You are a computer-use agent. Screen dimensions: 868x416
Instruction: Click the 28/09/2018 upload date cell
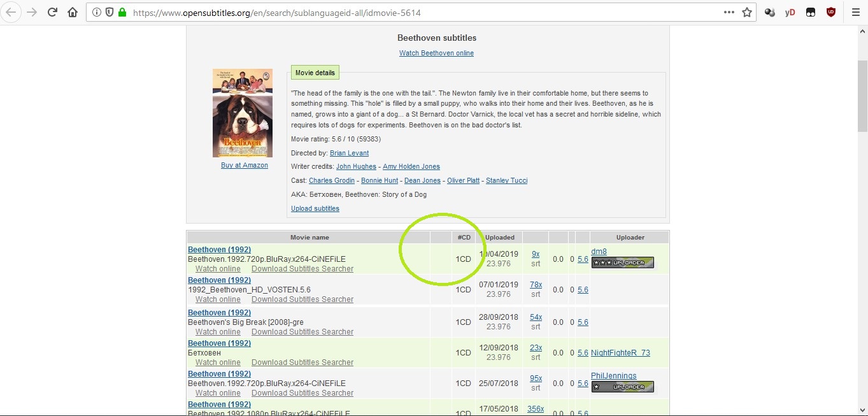pos(499,321)
